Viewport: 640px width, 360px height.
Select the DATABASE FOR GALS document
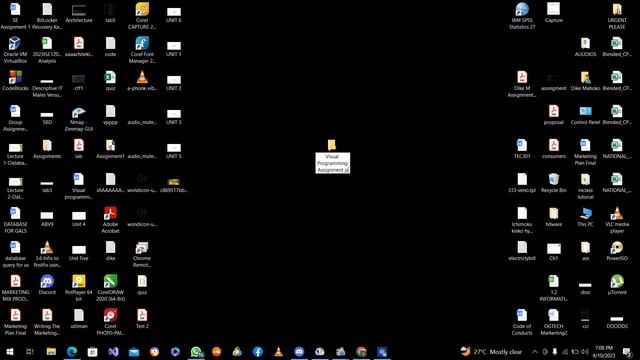coord(15,220)
